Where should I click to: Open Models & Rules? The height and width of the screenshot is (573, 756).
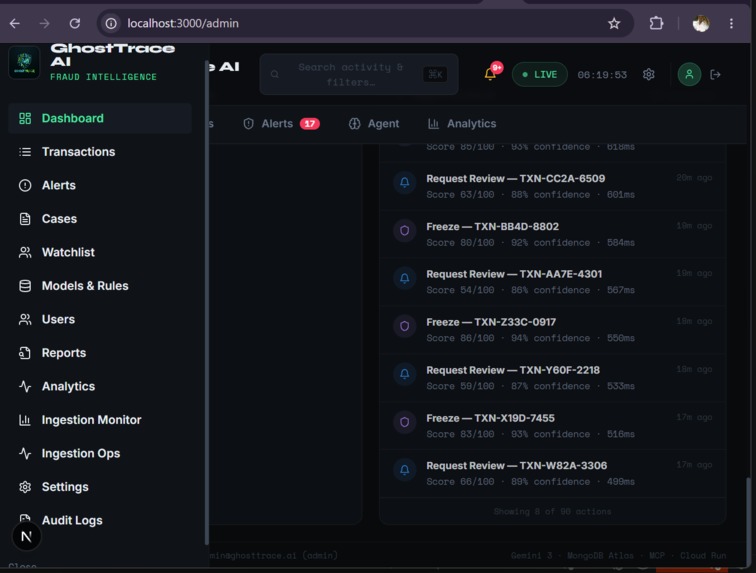click(100, 286)
